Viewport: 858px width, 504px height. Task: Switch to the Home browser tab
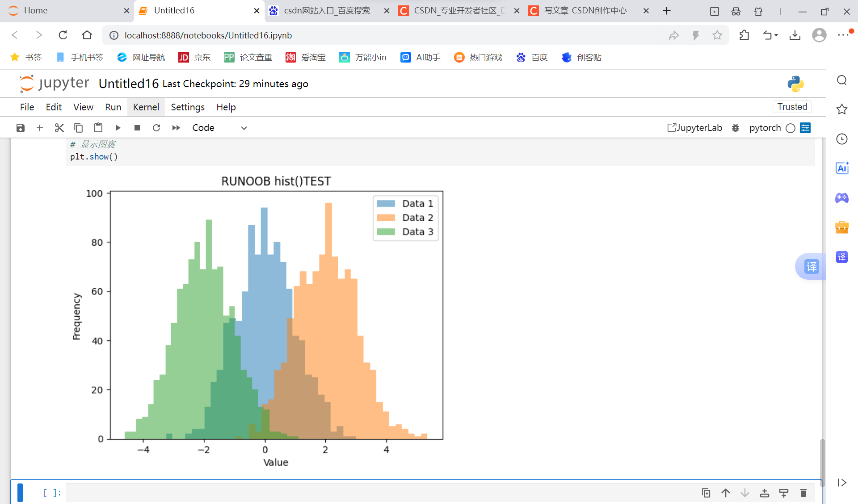(36, 11)
